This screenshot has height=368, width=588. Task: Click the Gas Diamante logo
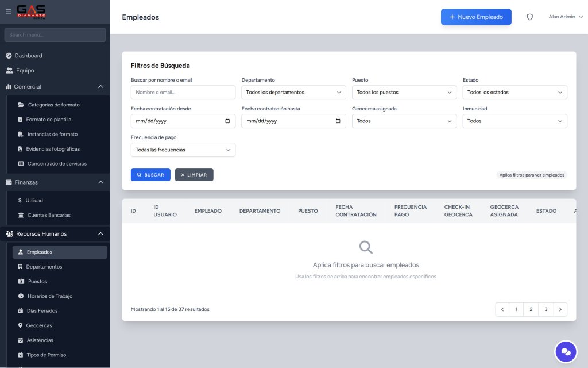click(31, 11)
